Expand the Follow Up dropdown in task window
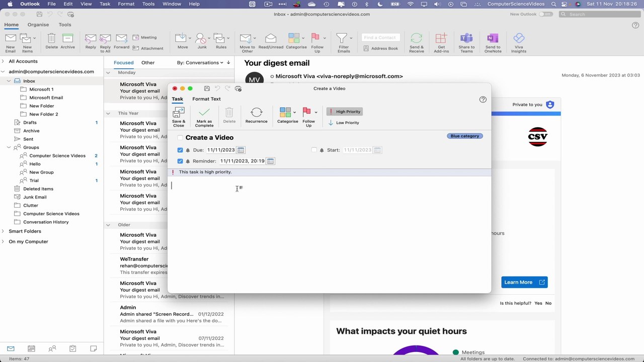Image resolution: width=644 pixels, height=362 pixels. point(315,113)
